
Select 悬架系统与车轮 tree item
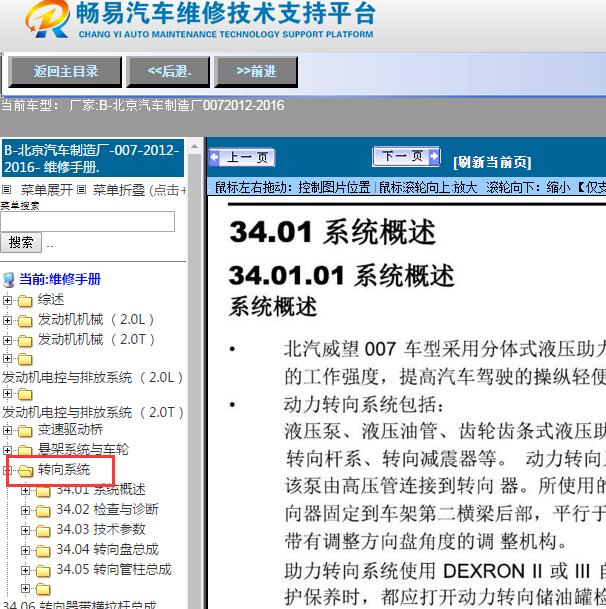click(83, 449)
